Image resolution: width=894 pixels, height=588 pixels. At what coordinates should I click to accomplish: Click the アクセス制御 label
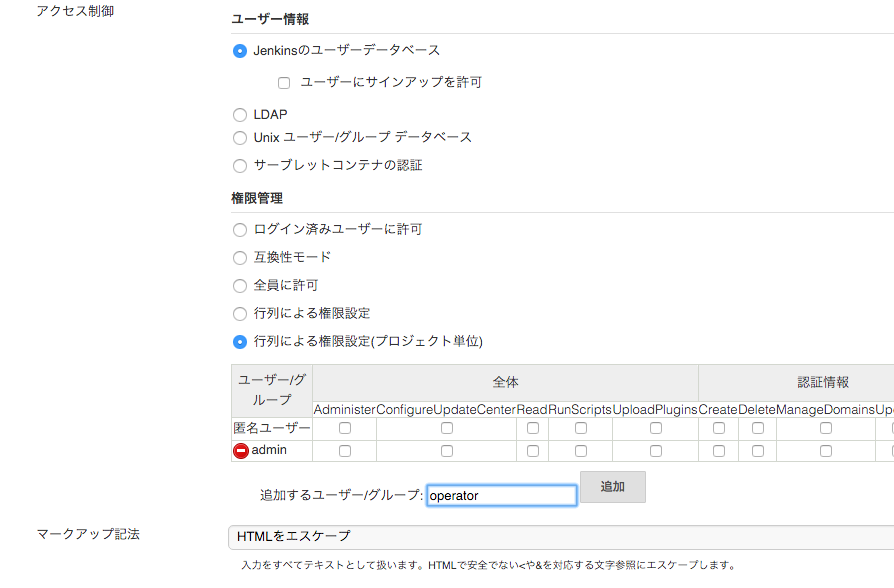coord(75,11)
